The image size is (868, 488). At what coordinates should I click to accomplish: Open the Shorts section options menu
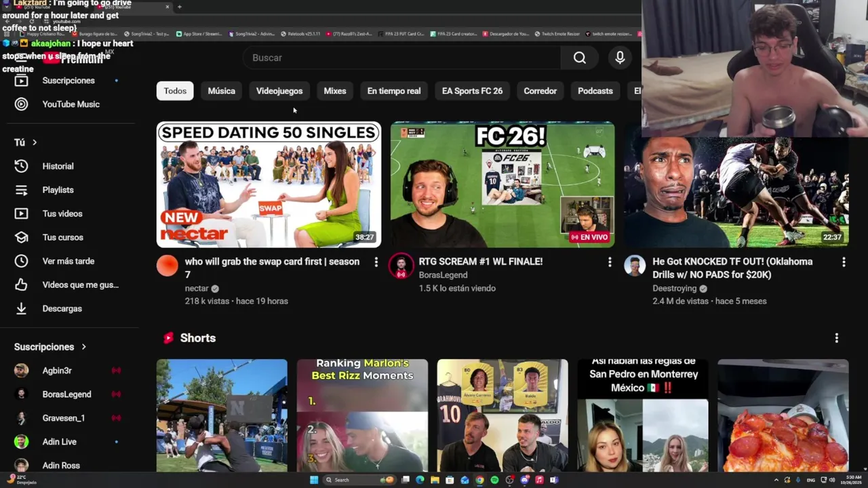click(x=836, y=338)
